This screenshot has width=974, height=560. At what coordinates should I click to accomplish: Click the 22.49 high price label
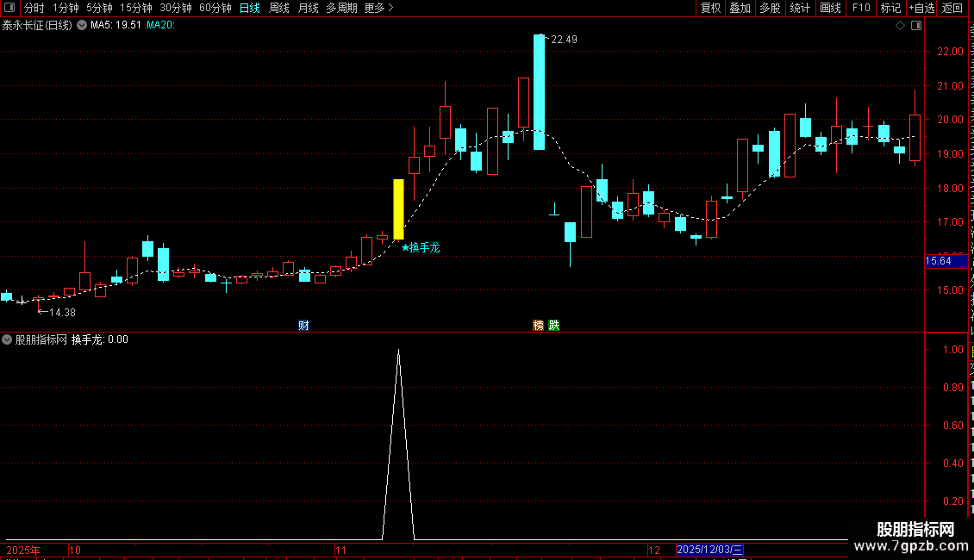click(564, 39)
